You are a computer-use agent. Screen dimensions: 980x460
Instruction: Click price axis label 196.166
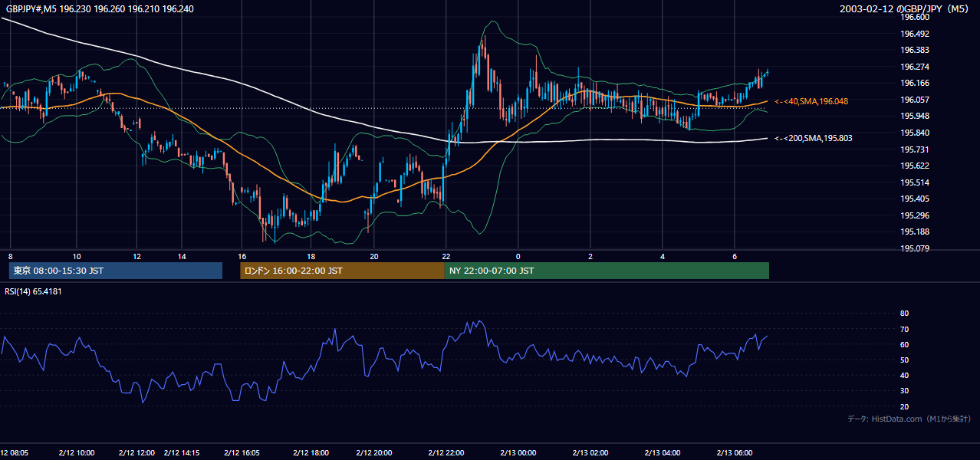click(914, 84)
